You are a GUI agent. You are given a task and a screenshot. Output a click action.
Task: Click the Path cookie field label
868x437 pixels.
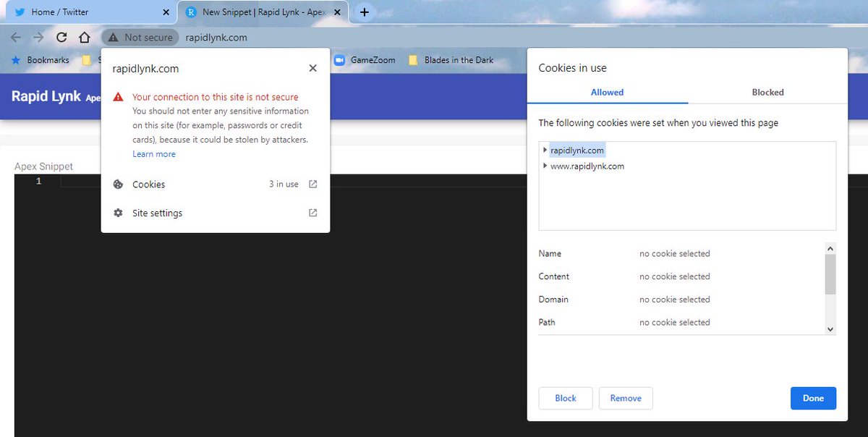pos(547,323)
